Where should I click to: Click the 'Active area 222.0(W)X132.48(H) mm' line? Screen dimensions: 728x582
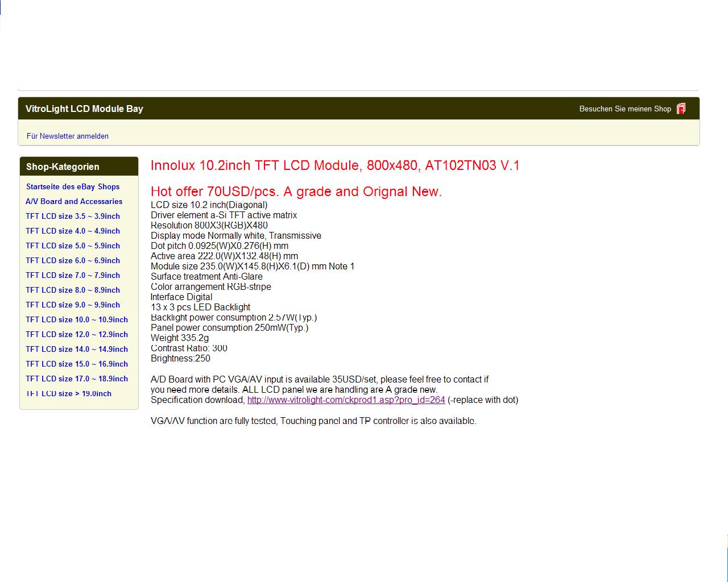click(225, 256)
